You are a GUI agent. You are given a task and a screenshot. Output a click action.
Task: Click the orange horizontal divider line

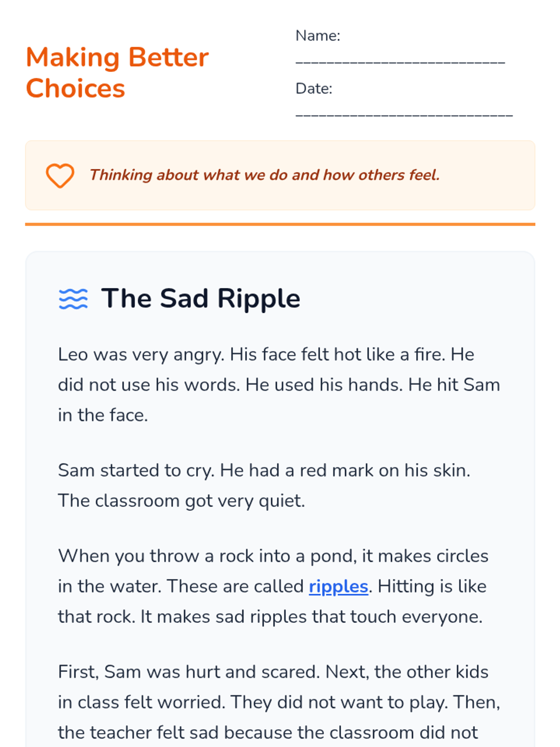[280, 224]
